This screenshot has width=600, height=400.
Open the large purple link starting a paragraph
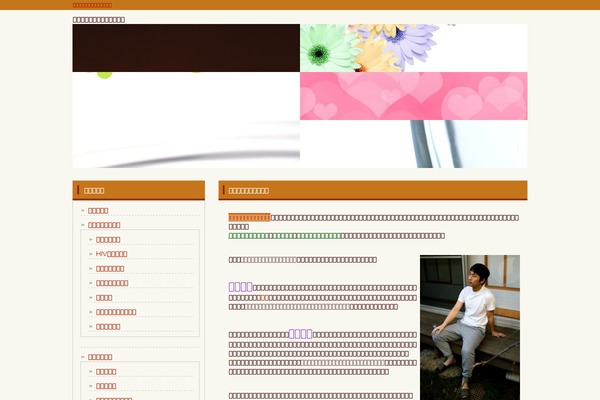240,287
